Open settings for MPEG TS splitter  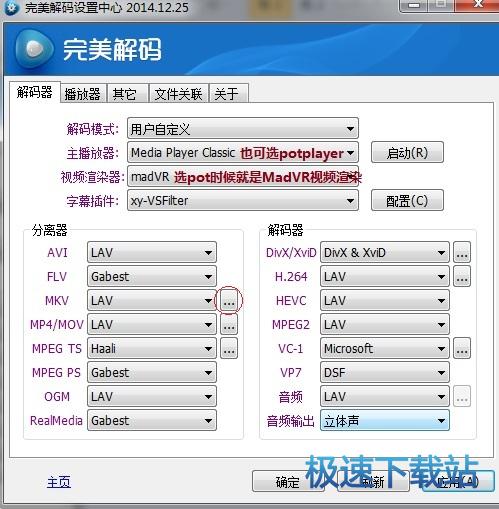point(229,349)
